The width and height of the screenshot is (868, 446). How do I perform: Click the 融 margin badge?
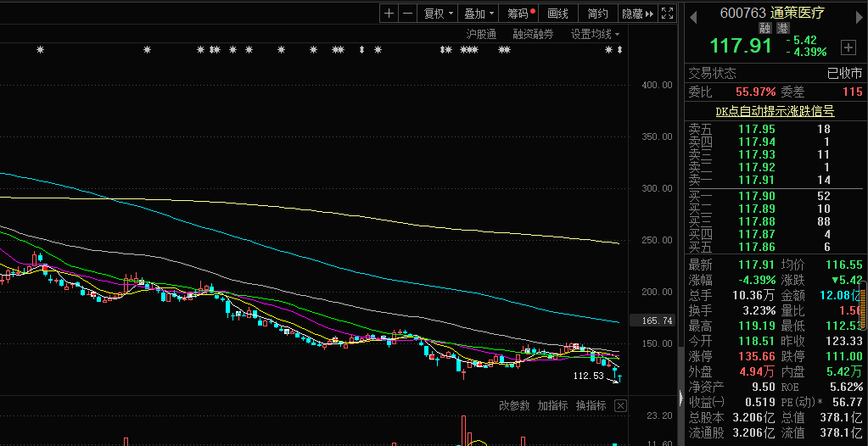pos(765,28)
